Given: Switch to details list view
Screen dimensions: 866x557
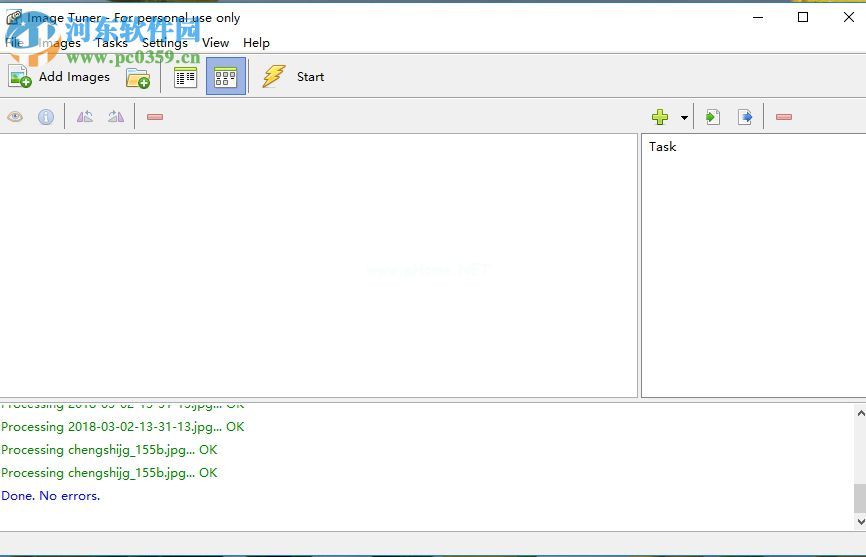Looking at the screenshot, I should 185,77.
